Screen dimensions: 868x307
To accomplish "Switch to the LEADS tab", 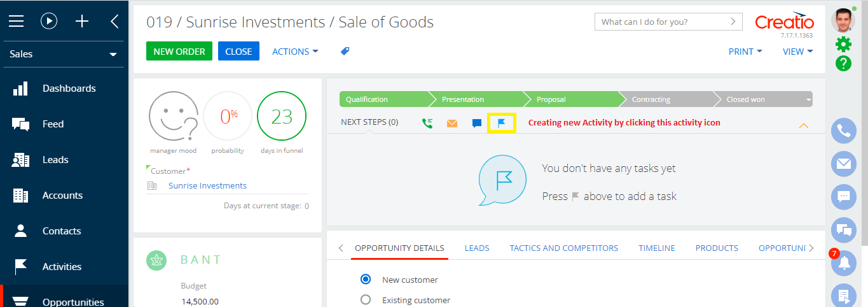I will (477, 248).
